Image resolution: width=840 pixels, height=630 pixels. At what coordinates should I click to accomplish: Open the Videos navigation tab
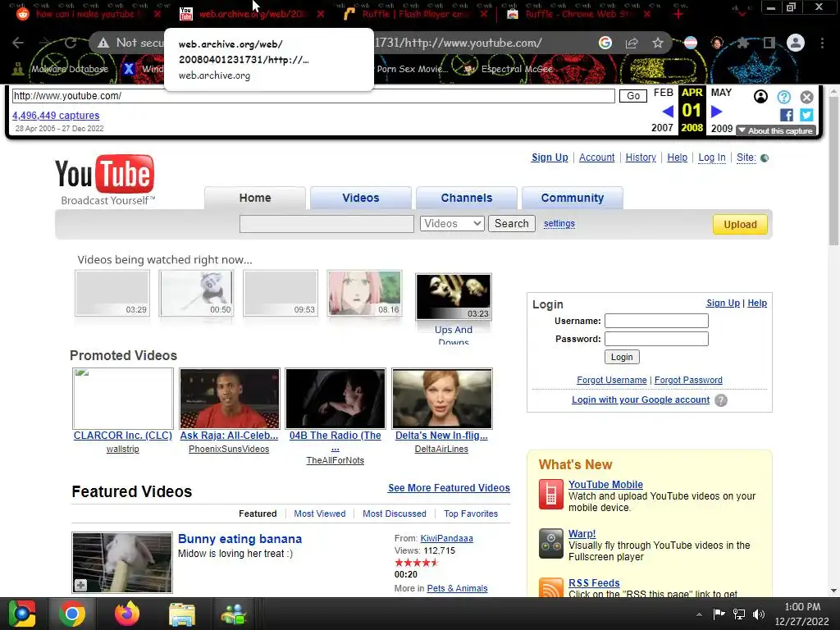pyautogui.click(x=361, y=198)
